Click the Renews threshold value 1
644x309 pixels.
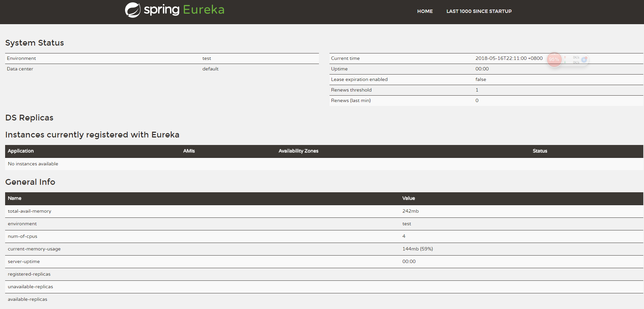(477, 90)
